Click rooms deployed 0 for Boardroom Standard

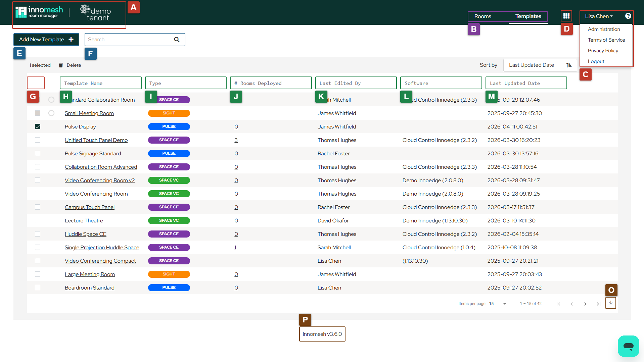pyautogui.click(x=236, y=288)
